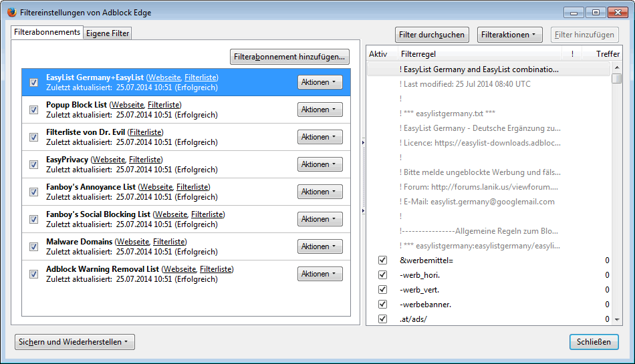Disable the -werb_hori. filter checkbox

[x=382, y=275]
